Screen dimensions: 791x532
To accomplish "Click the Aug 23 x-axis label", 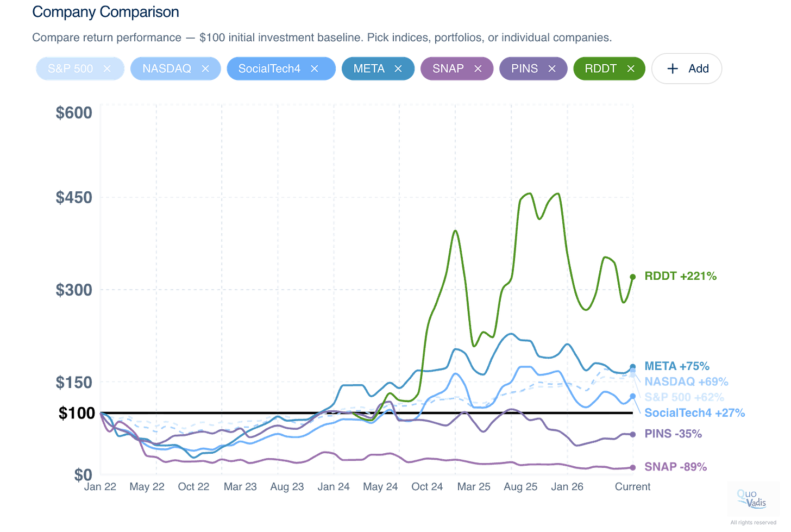I will click(287, 486).
